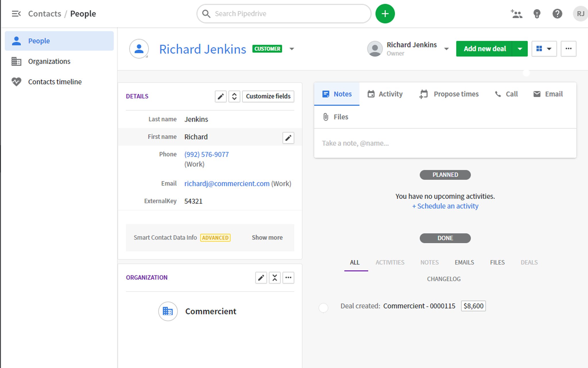588x368 pixels.
Task: Mark the Deal created changelog circle
Action: coord(323,308)
